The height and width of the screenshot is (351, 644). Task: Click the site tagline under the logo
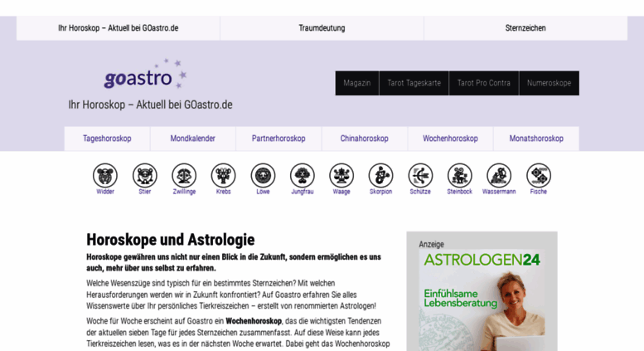tap(150, 105)
